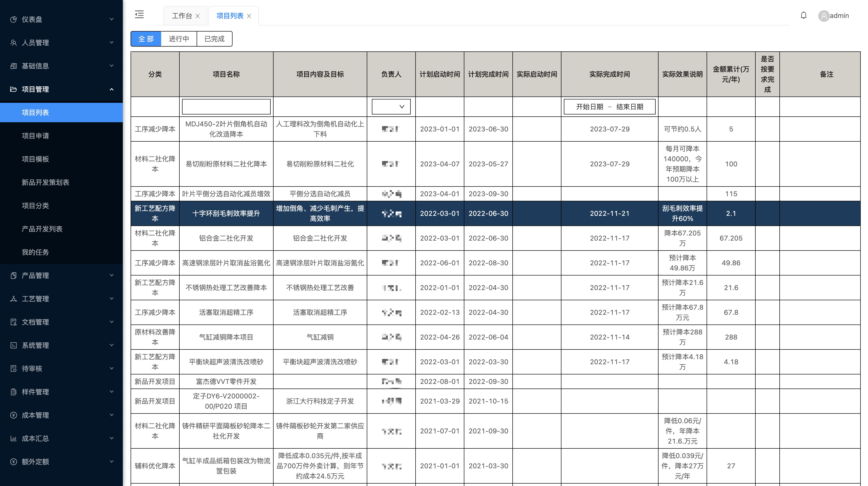
Task: Switch to the 工作台 tab
Action: click(x=182, y=16)
